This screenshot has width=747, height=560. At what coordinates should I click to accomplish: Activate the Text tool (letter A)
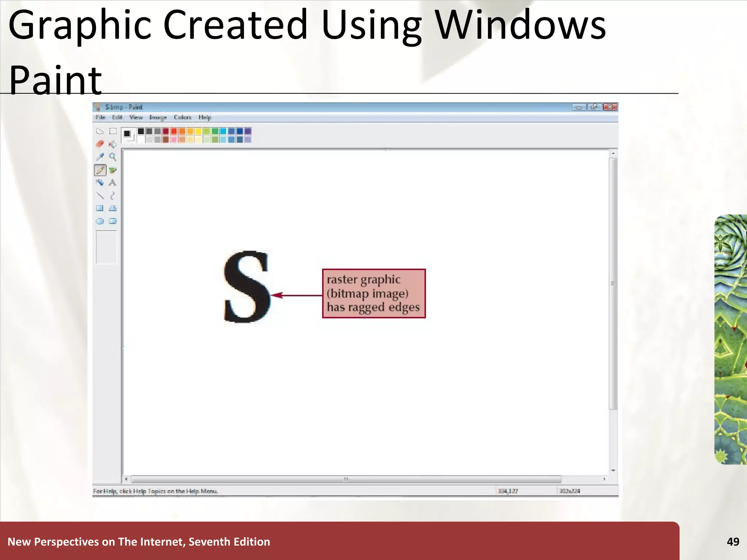tap(113, 183)
